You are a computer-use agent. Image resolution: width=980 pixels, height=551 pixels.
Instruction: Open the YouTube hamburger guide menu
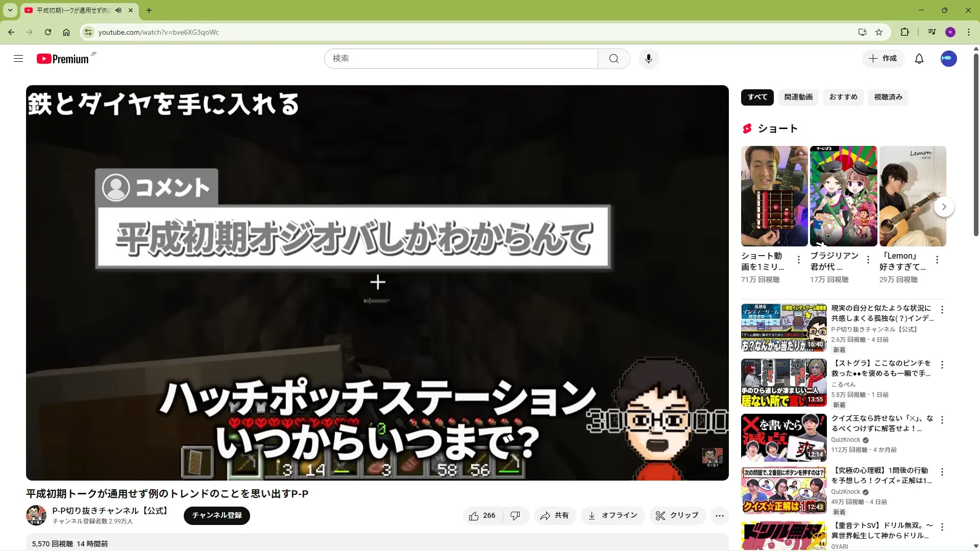point(18,59)
